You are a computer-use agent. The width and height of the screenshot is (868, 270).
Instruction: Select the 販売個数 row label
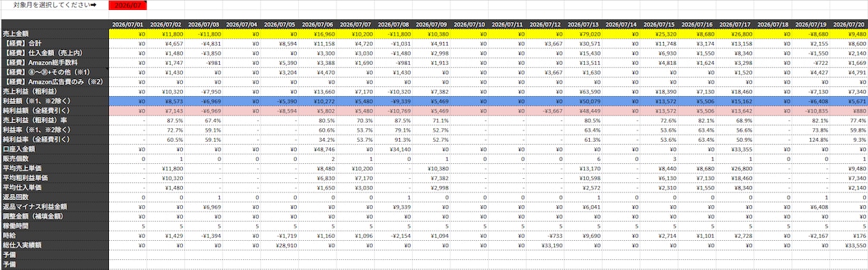tap(55, 159)
